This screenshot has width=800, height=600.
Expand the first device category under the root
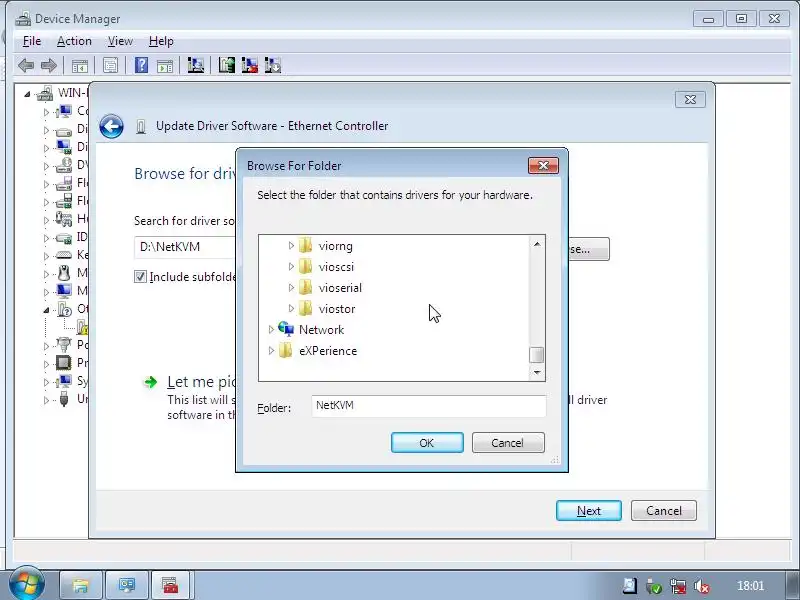(46, 112)
